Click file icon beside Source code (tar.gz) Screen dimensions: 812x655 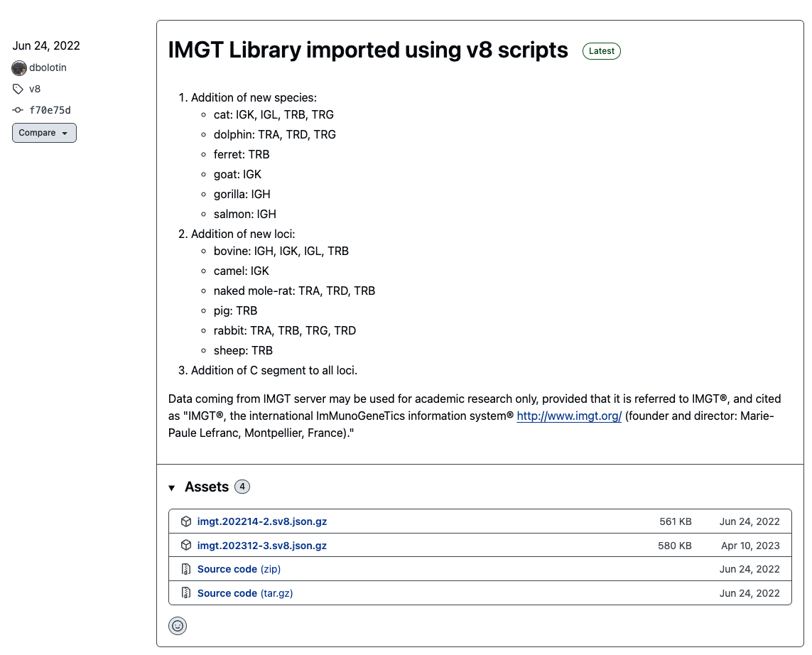tap(185, 593)
